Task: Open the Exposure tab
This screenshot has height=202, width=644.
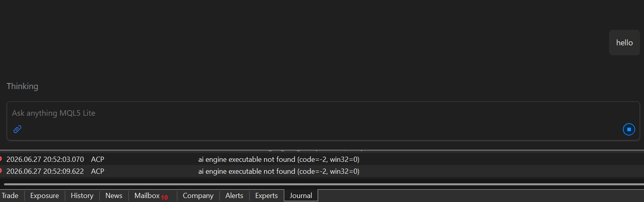Action: coord(45,196)
